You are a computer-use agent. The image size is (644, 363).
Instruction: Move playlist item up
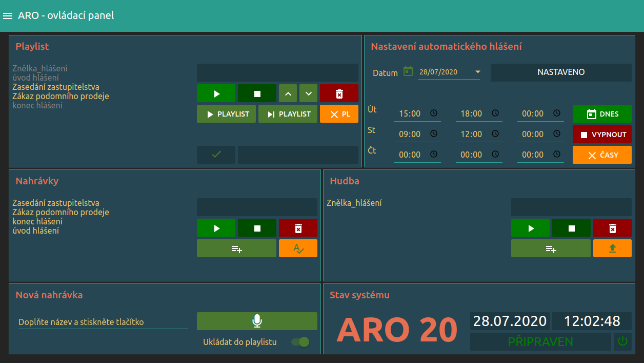click(x=288, y=93)
